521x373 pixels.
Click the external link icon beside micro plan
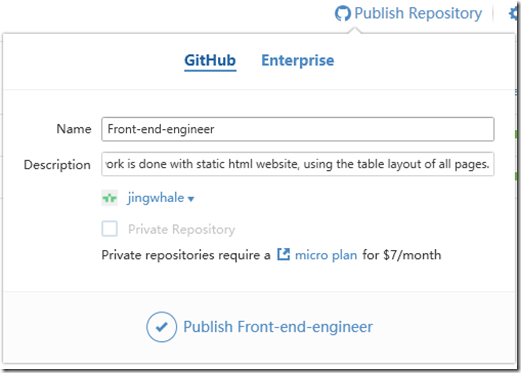[x=284, y=255]
